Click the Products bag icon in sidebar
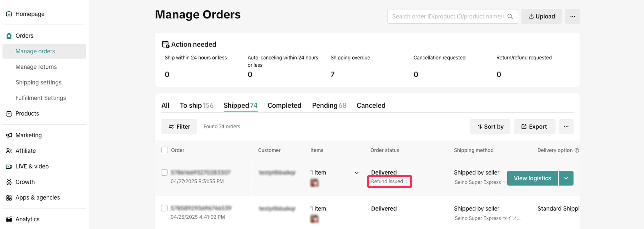The image size is (644, 229). click(9, 114)
